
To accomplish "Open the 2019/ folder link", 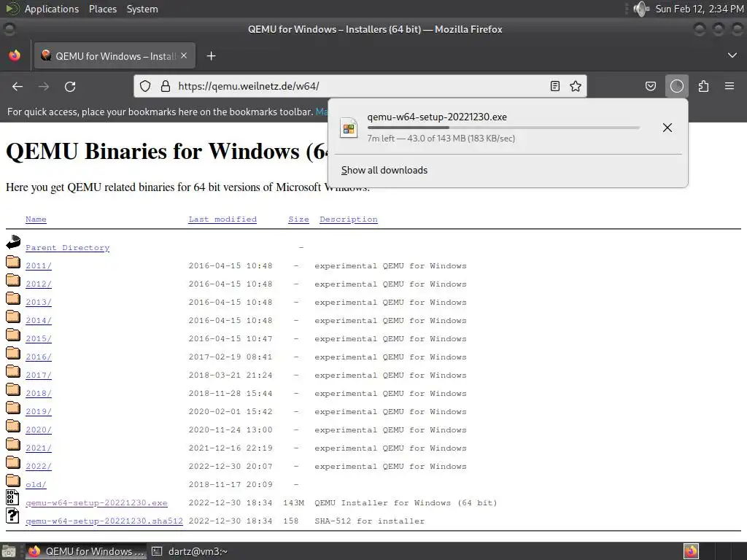I will 39,411.
